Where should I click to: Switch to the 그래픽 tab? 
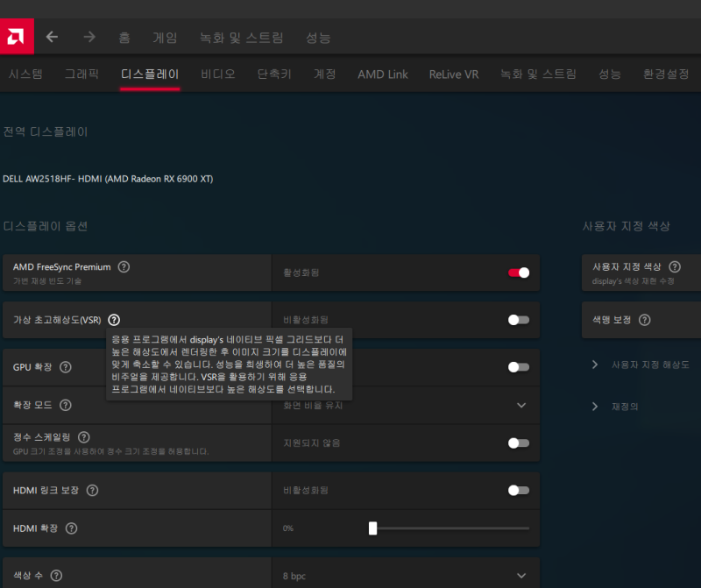pyautogui.click(x=81, y=74)
